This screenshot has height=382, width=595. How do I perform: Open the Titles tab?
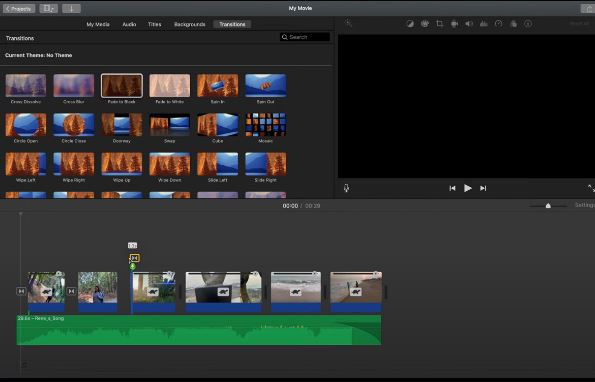click(x=154, y=24)
